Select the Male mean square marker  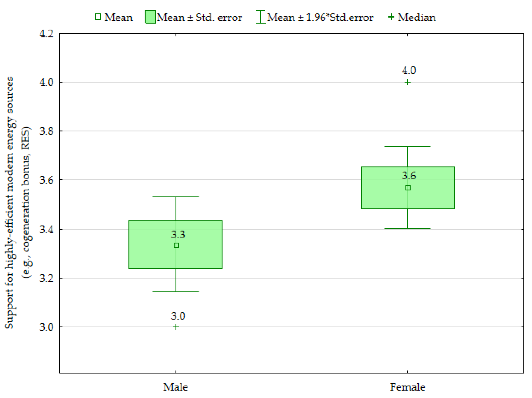coord(176,245)
